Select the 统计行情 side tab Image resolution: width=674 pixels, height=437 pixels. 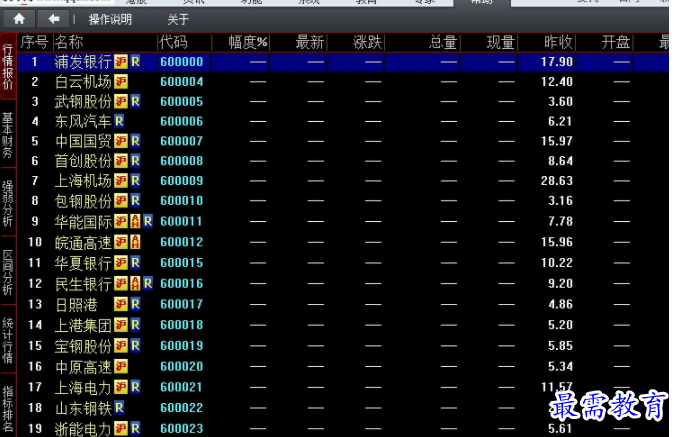(x=8, y=340)
